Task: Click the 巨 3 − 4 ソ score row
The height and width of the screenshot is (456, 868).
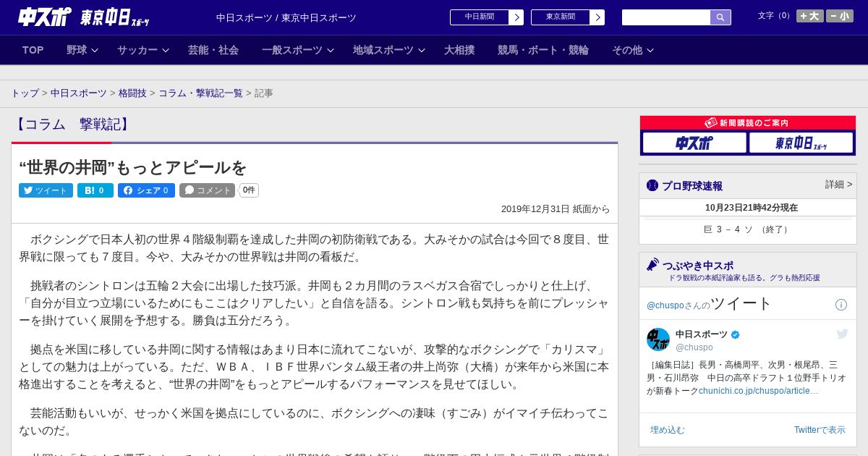Action: point(748,229)
